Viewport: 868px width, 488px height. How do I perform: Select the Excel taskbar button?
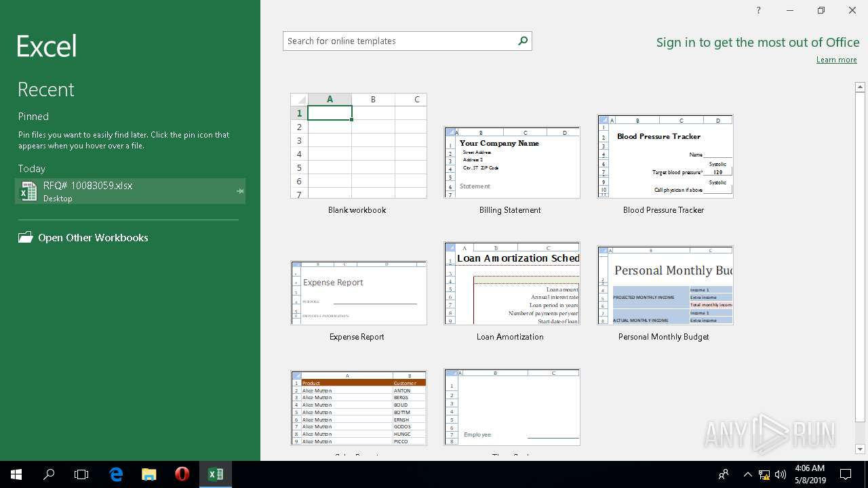tap(216, 474)
